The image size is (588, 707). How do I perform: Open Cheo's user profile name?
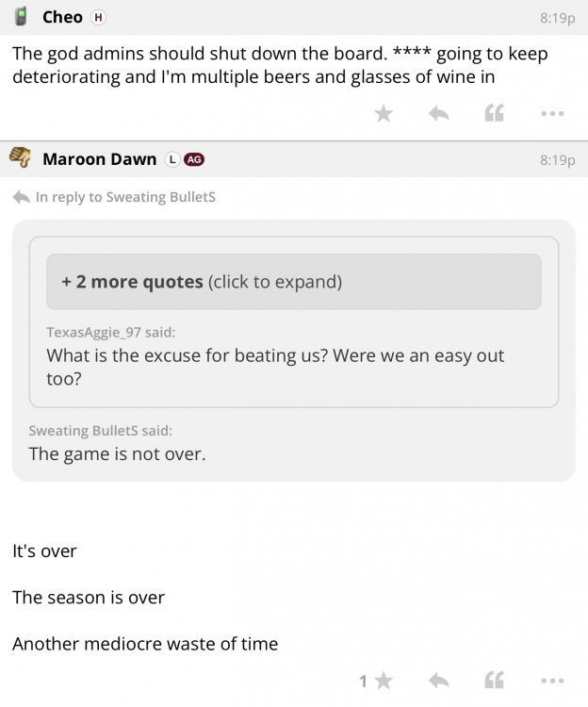coord(62,17)
